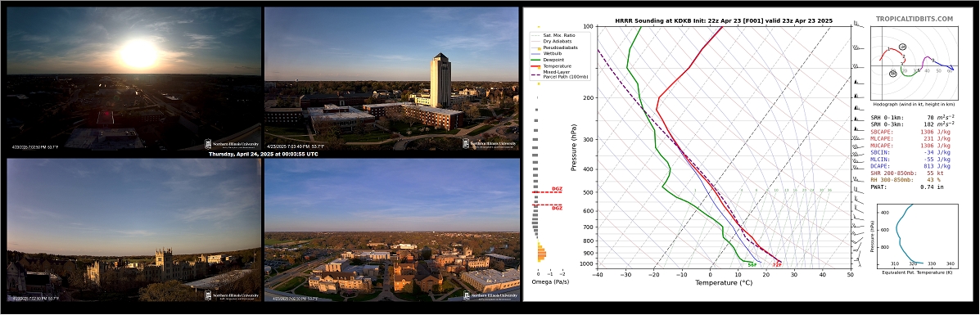Select the MLCIN -55 J/kg row
This screenshot has width=980, height=315.
click(x=910, y=159)
